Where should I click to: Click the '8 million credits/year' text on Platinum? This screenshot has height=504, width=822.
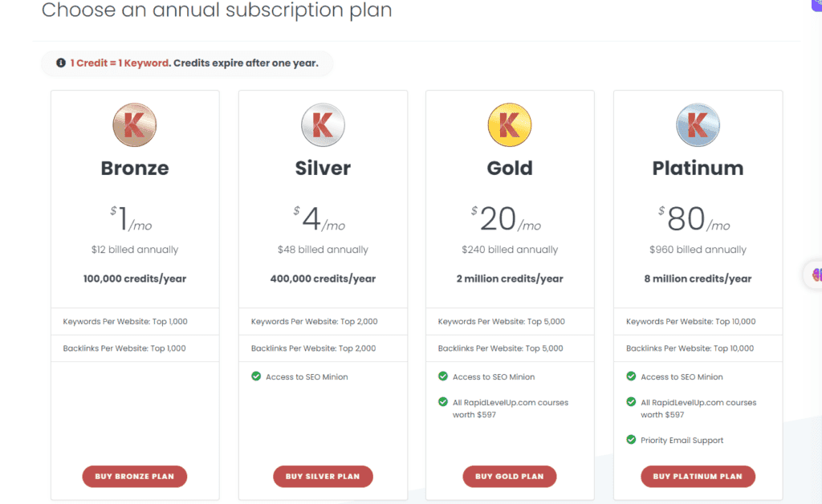(697, 277)
